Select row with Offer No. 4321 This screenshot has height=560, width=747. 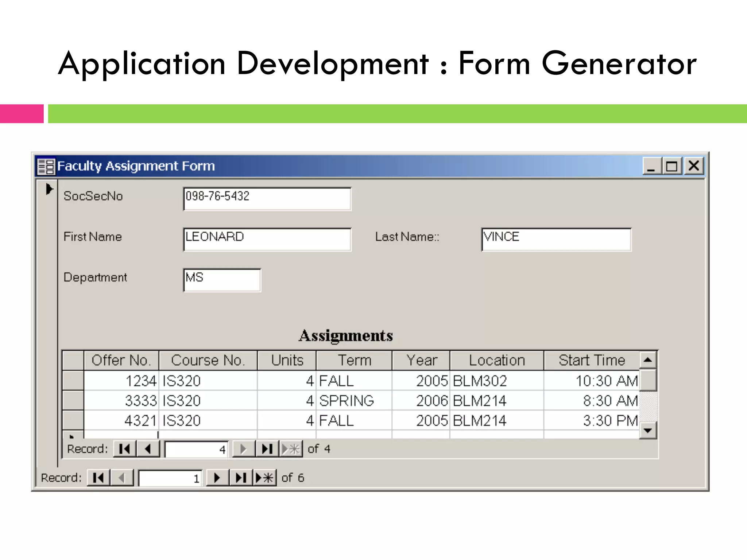[73, 420]
